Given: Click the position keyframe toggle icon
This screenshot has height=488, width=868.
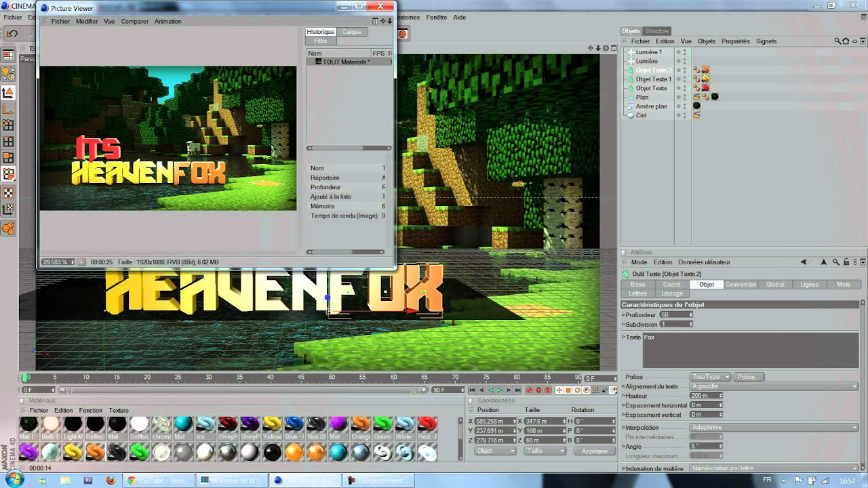Looking at the screenshot, I should tap(560, 390).
